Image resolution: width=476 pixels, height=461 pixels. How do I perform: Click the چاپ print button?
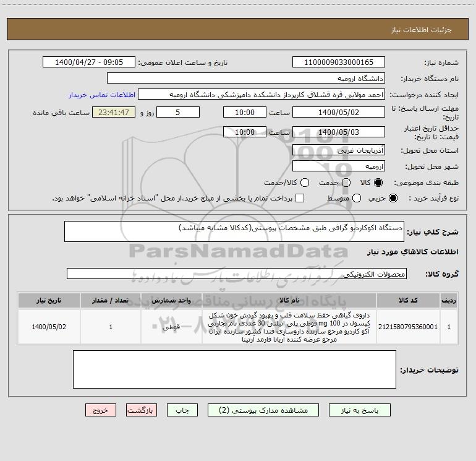point(182,410)
